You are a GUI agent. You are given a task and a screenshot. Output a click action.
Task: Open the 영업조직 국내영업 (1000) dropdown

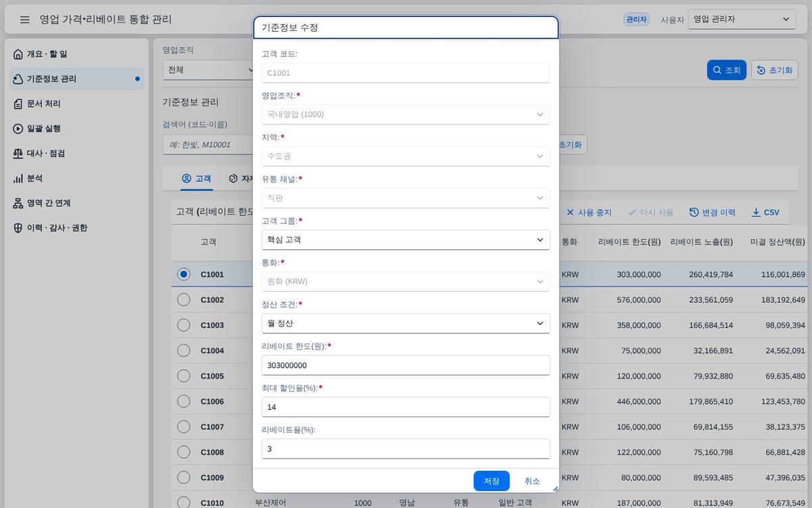click(x=405, y=114)
